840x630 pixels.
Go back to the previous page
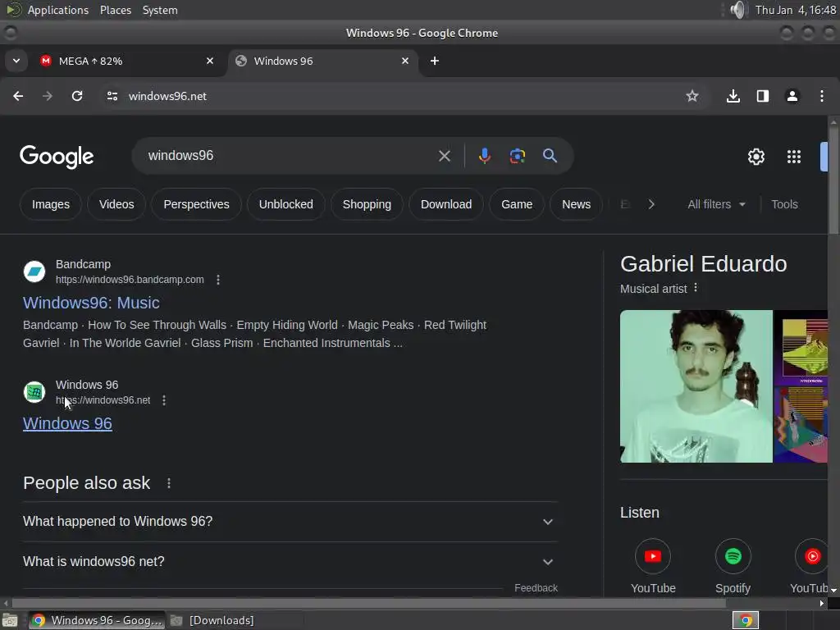(x=18, y=96)
